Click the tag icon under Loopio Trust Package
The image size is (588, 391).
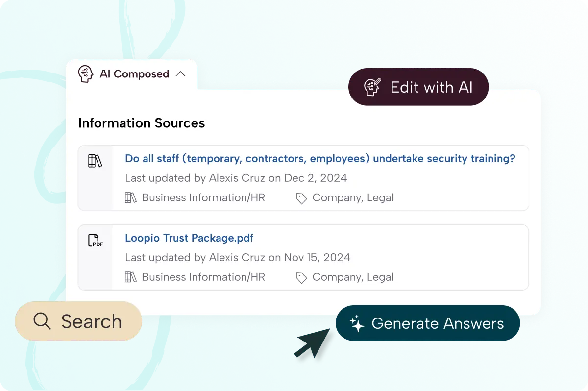tap(301, 278)
